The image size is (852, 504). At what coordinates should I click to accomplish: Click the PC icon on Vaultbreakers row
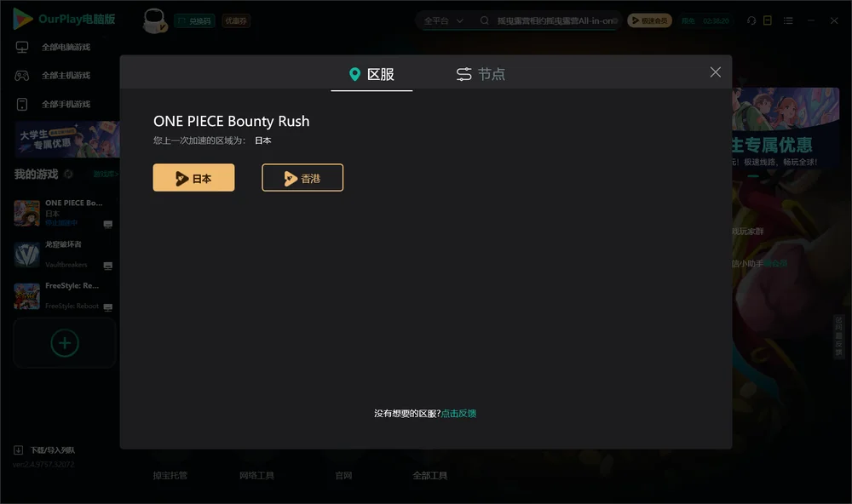pos(108,266)
